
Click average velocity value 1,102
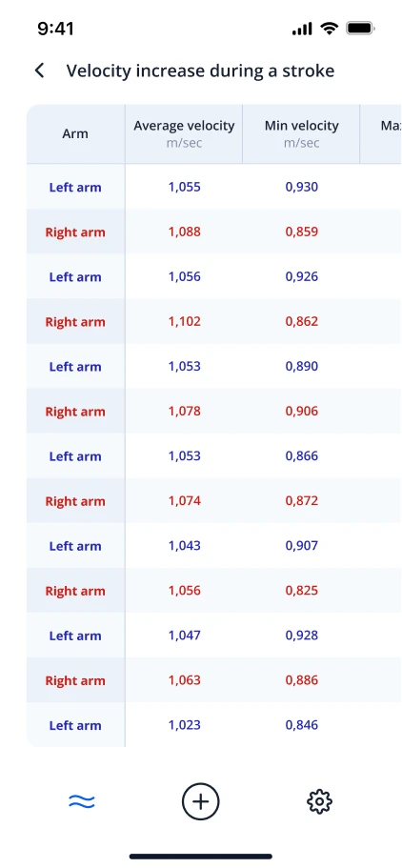[185, 321]
